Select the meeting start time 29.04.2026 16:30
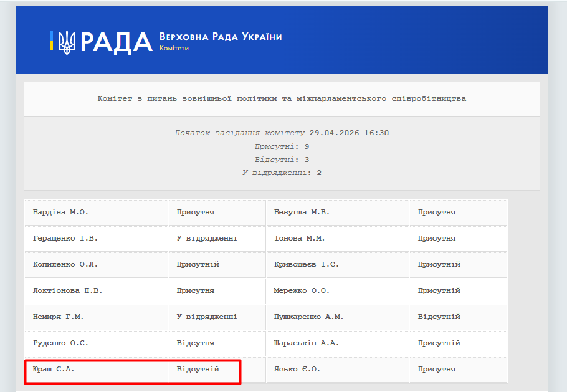This screenshot has height=392, width=567. click(349, 133)
